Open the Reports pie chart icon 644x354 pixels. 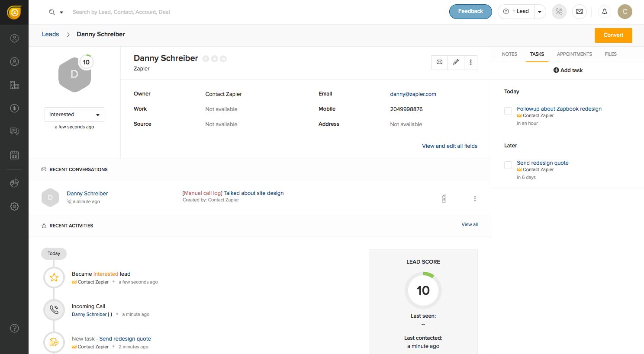pyautogui.click(x=14, y=183)
